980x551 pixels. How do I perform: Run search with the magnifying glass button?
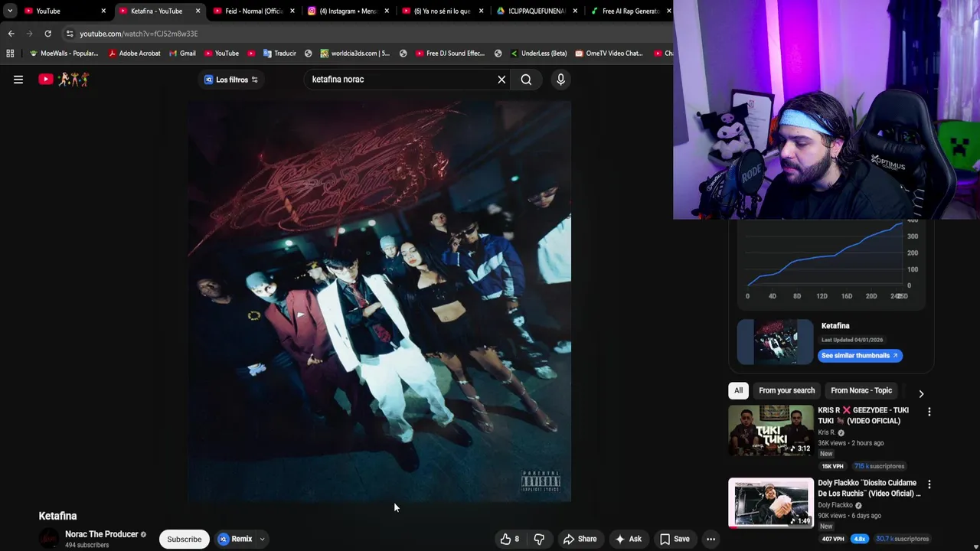[x=526, y=80]
